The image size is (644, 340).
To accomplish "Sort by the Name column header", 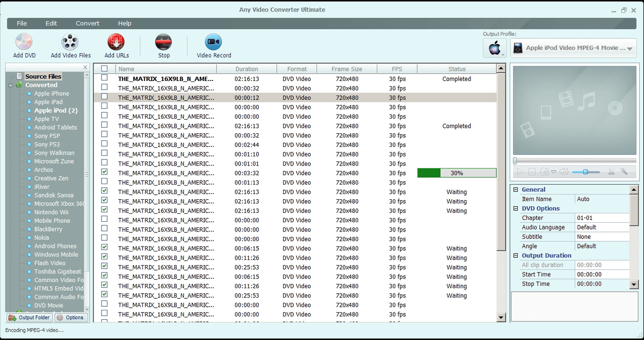I will coord(166,69).
